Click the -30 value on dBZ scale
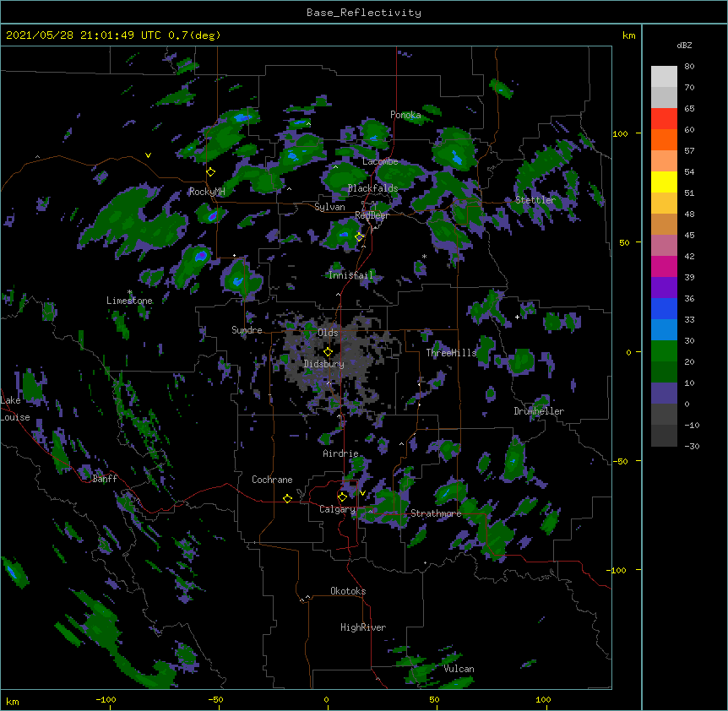 [x=692, y=446]
